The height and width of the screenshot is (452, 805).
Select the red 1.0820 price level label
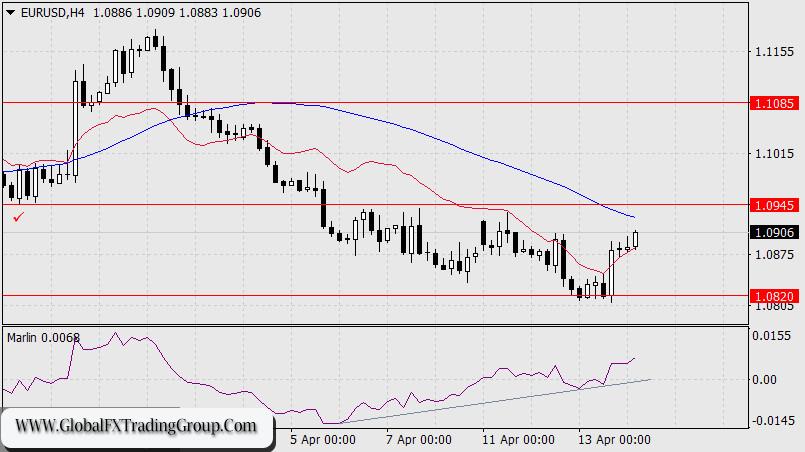coord(774,296)
